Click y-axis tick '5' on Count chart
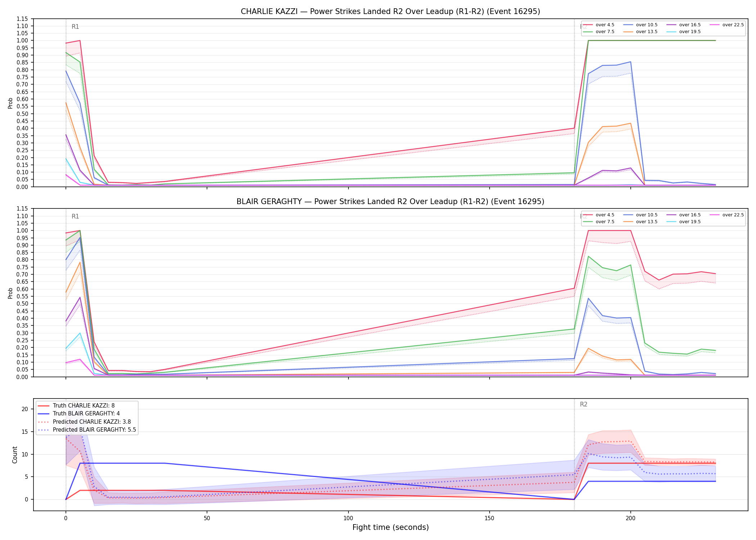This screenshot has height=540, width=756. coord(27,477)
